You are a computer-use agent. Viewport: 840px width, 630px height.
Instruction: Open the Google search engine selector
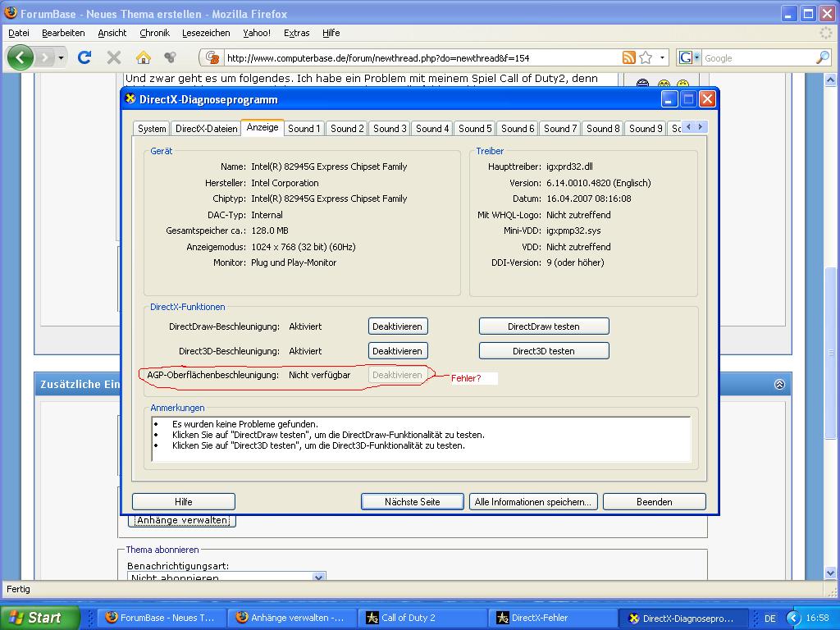coord(689,57)
